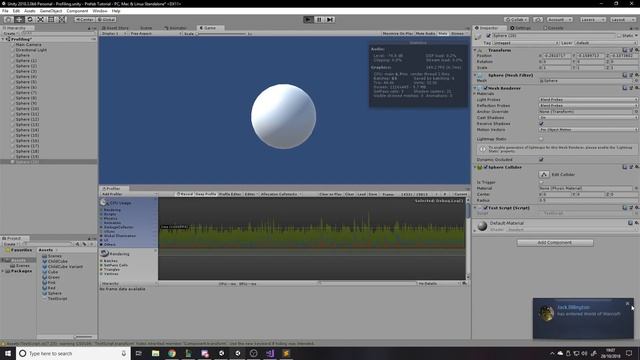
Task: Open the Mesh Renderer gear menu
Action: (636, 88)
